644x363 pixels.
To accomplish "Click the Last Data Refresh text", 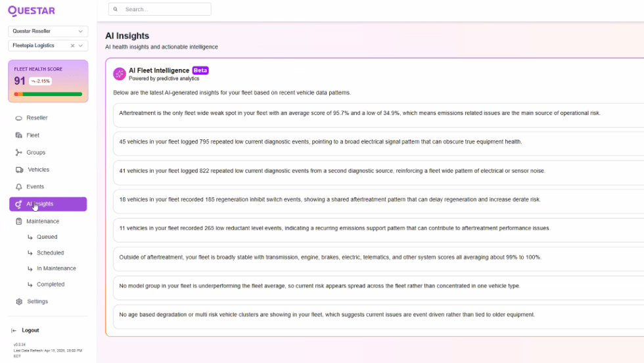I will click(x=47, y=353).
